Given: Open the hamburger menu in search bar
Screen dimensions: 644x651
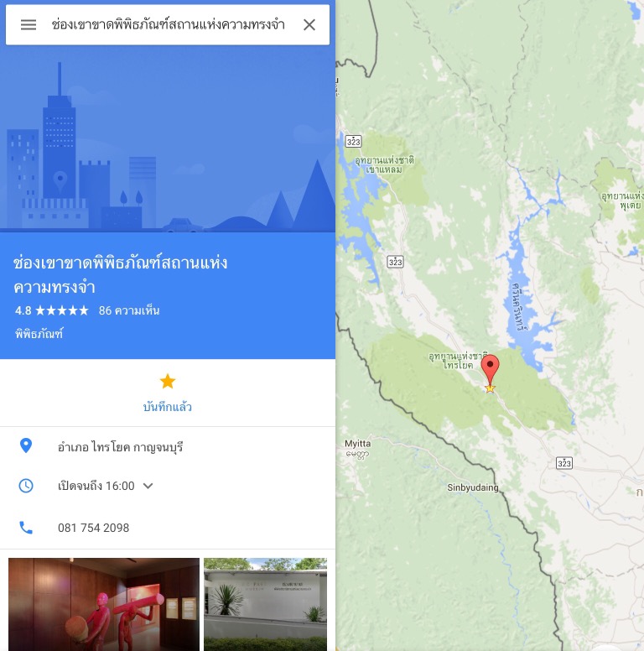Looking at the screenshot, I should [29, 25].
